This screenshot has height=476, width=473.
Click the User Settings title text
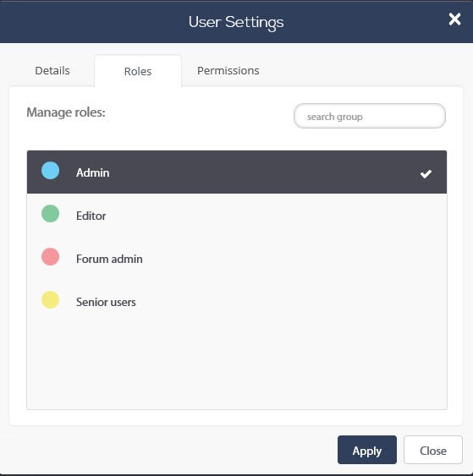click(x=236, y=22)
